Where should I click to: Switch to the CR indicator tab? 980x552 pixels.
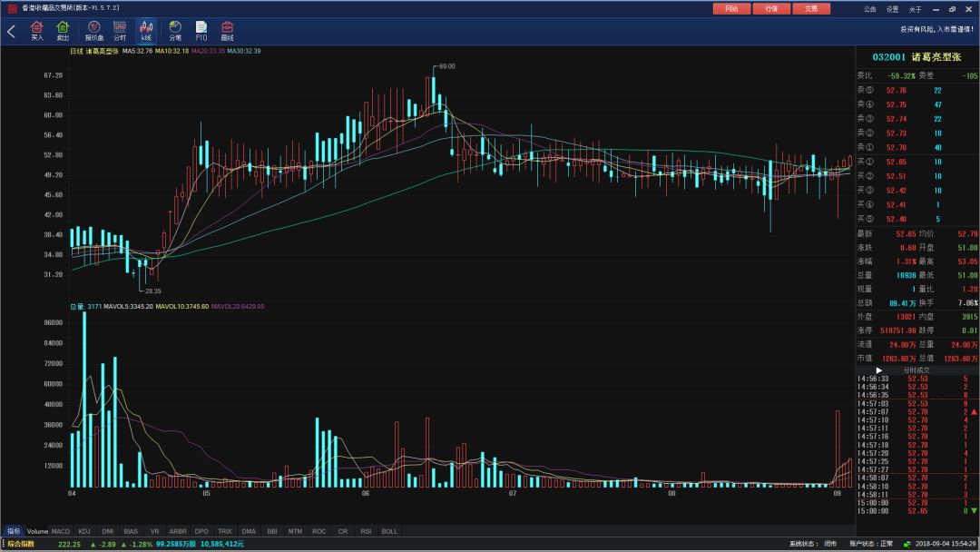[x=342, y=531]
